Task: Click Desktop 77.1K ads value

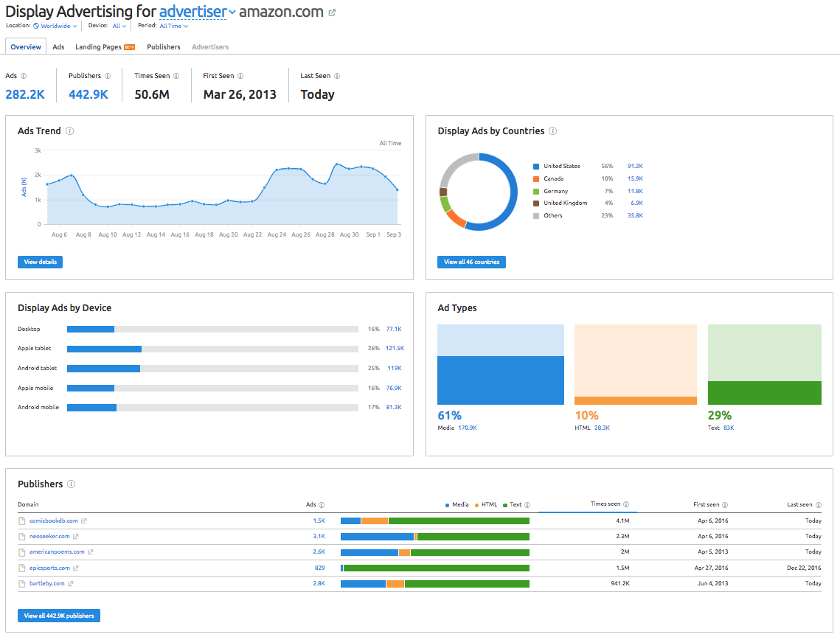Action: click(x=394, y=329)
